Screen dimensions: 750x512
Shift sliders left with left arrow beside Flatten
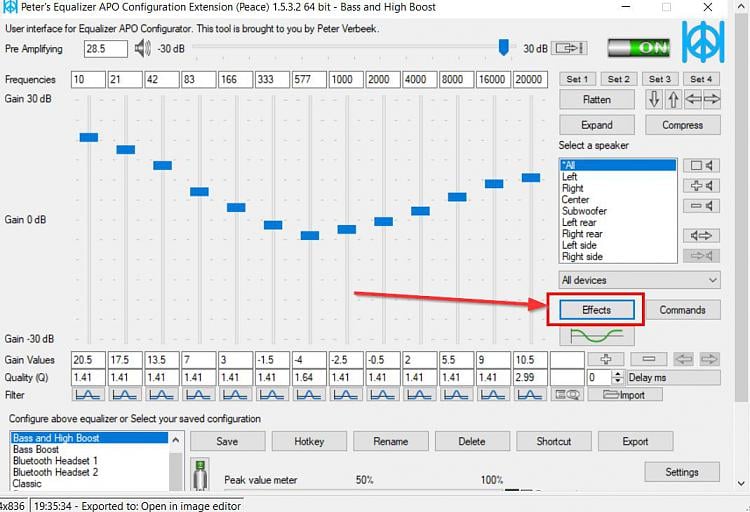[693, 100]
